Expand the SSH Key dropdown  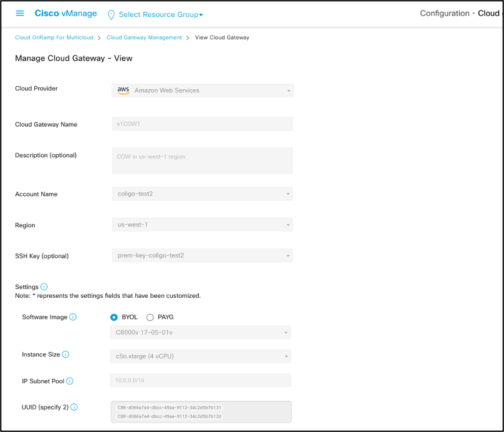(201, 255)
